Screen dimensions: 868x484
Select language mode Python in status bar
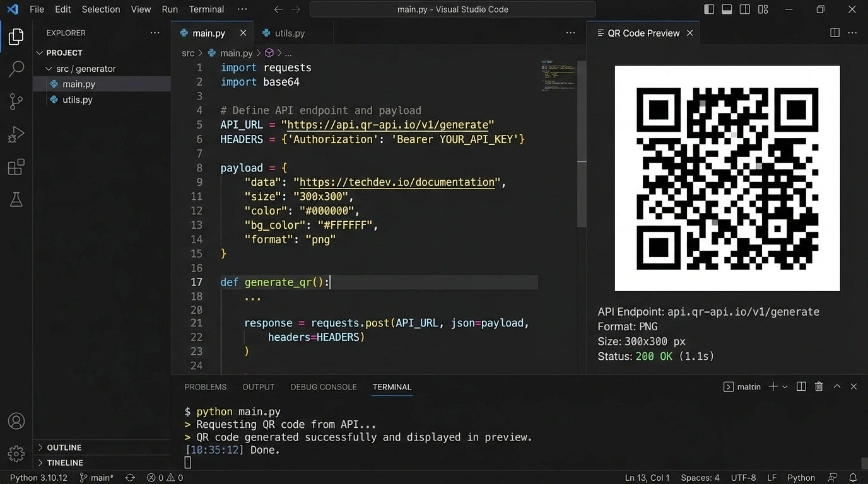click(x=801, y=478)
